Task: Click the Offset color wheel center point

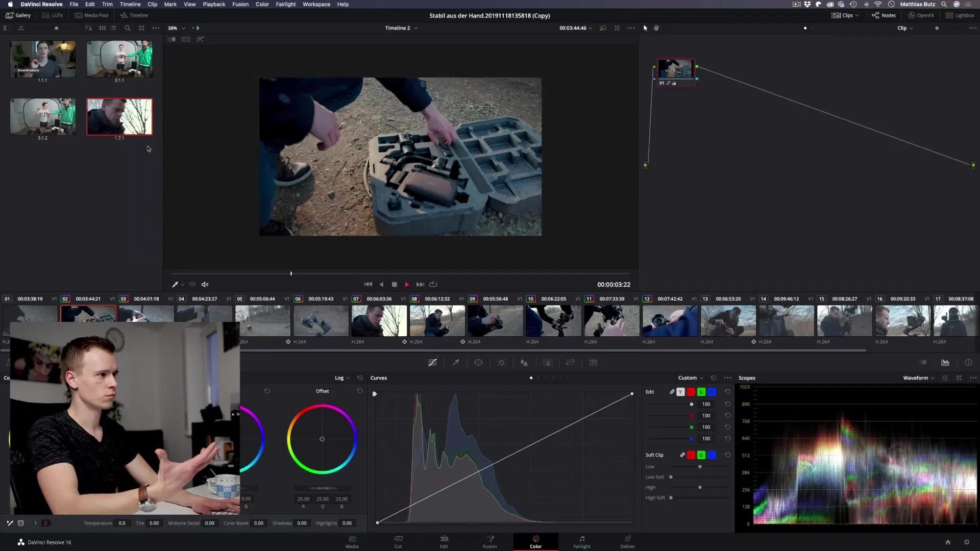Action: [x=322, y=439]
